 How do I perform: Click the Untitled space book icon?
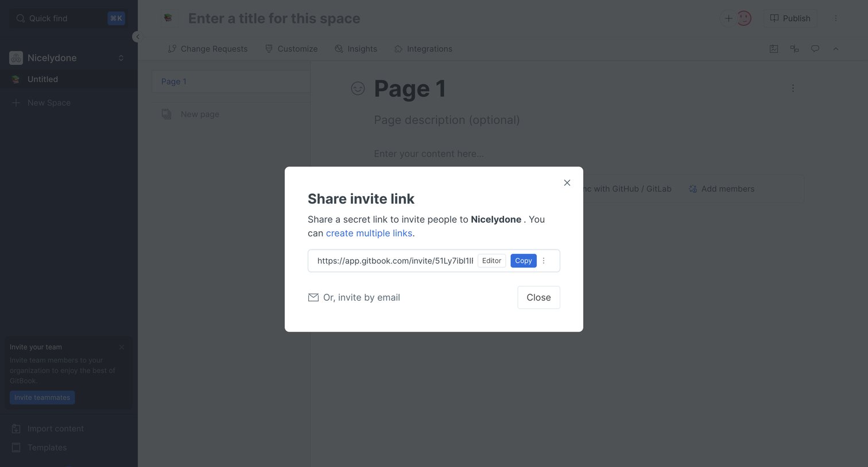[x=16, y=79]
